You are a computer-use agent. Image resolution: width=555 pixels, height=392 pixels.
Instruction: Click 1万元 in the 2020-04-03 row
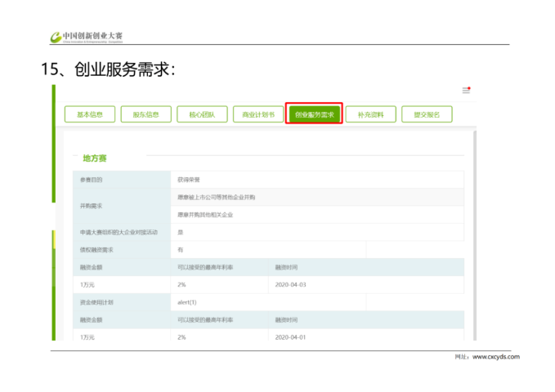pos(87,285)
